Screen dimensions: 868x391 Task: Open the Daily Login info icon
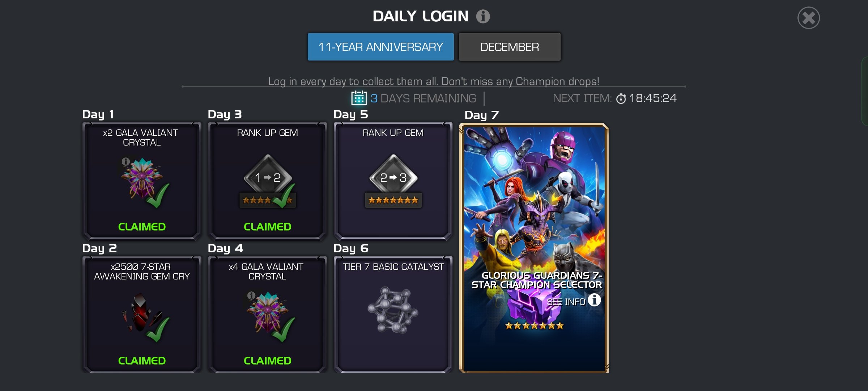pos(483,16)
